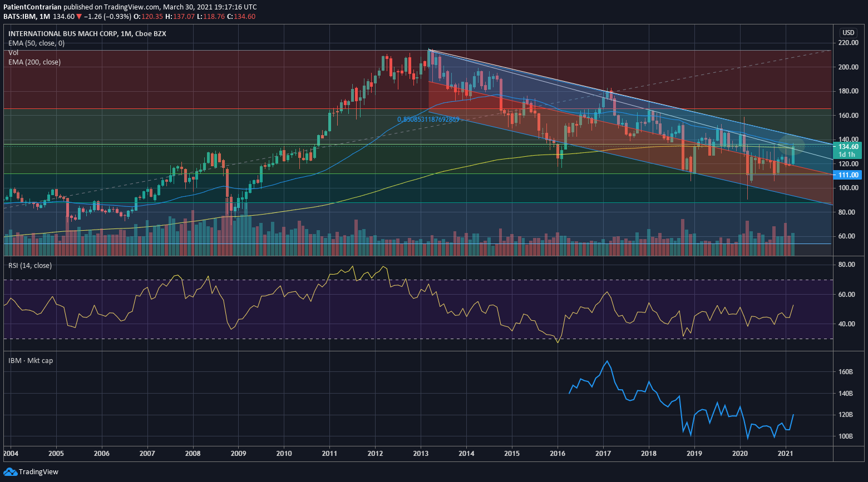Click the 100B label on market cap axis
Screen dimensions: 868x482
[x=846, y=436]
